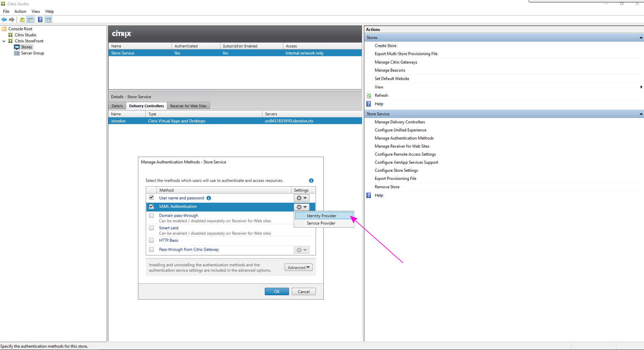Click the Help icon under Store Service actions
Screen dimensions: 644x350
[369, 195]
